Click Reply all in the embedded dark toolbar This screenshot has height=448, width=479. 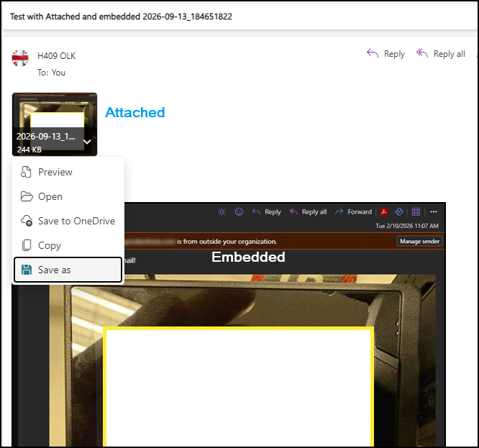(x=308, y=211)
